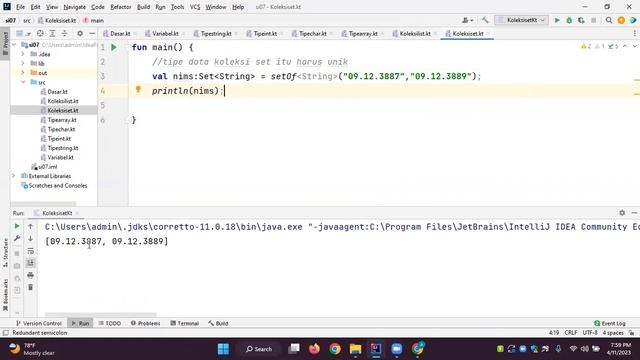
Task: Run with coverage from the toolbar
Action: (x=581, y=20)
